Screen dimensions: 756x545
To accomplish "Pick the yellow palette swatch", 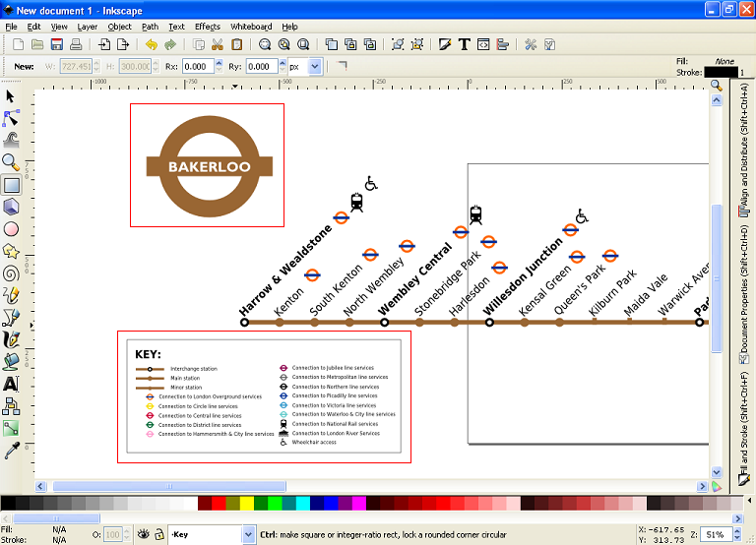I will pos(247,504).
